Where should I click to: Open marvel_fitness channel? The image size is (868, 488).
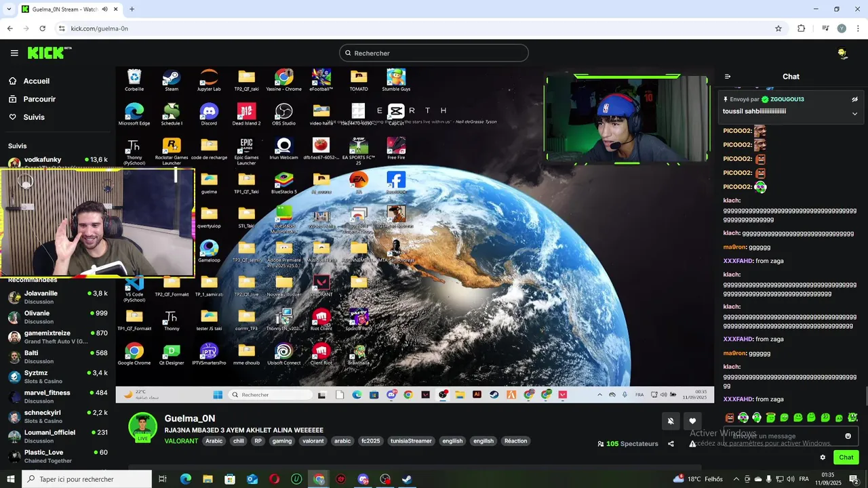58,396
